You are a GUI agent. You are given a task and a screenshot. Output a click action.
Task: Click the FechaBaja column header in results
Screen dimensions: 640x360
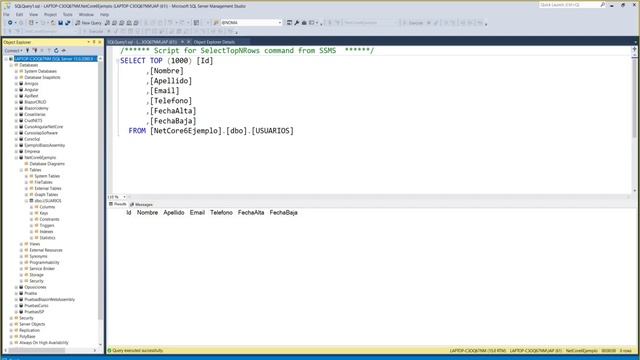coord(283,213)
